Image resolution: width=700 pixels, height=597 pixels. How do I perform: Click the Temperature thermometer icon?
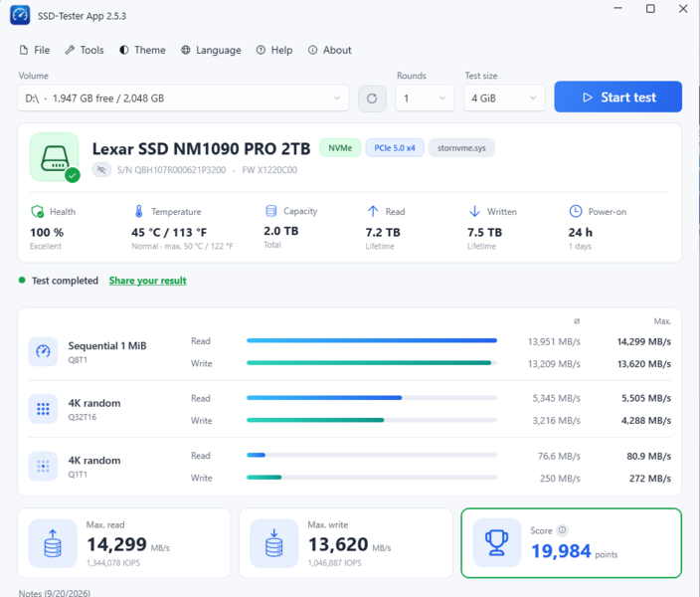[x=139, y=211]
